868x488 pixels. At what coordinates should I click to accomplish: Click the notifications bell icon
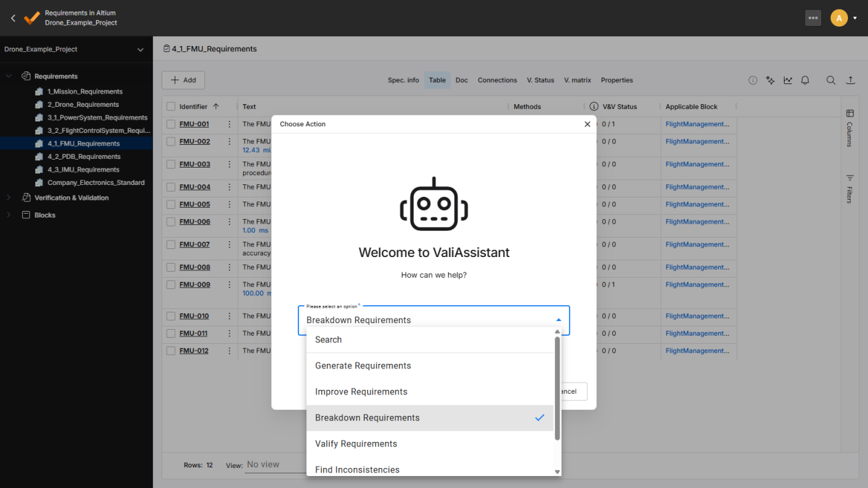click(805, 80)
